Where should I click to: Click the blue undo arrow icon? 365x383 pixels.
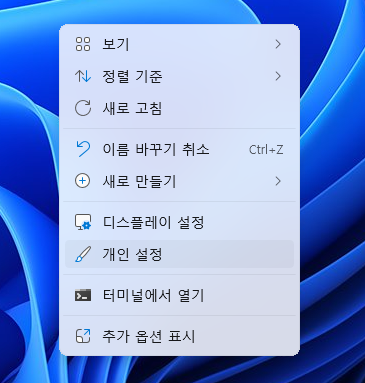[83, 149]
